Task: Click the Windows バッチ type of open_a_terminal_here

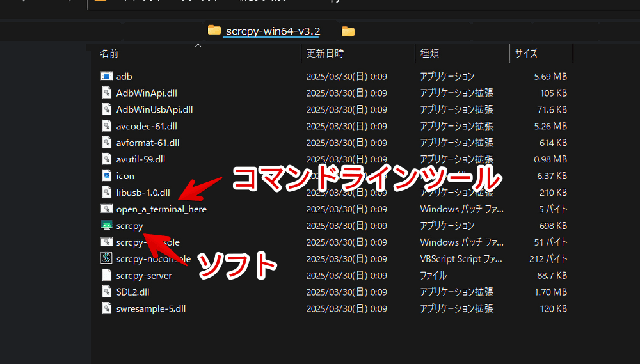Action: pos(461,209)
